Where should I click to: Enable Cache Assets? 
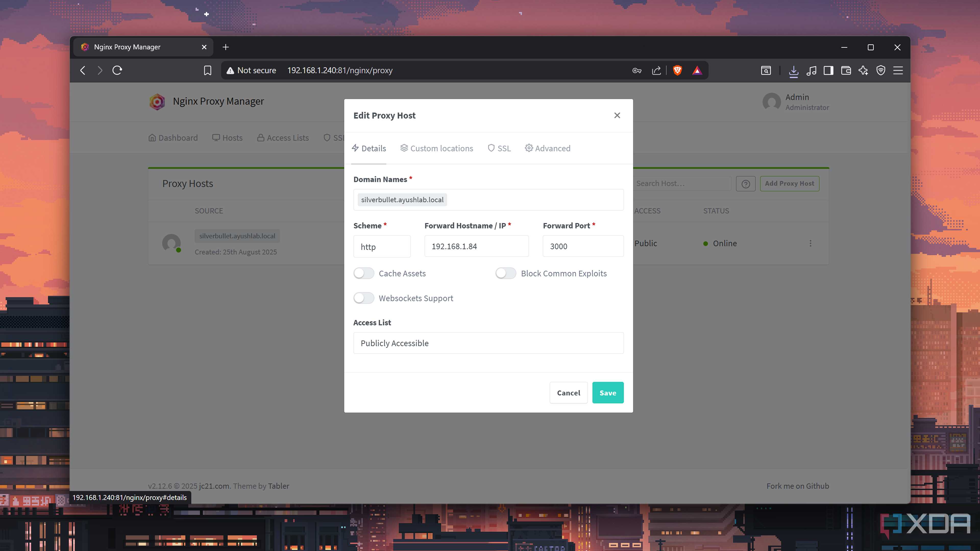click(x=364, y=273)
